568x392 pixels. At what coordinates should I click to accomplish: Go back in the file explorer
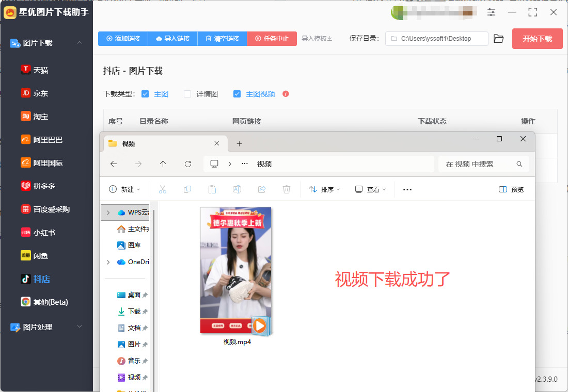114,164
